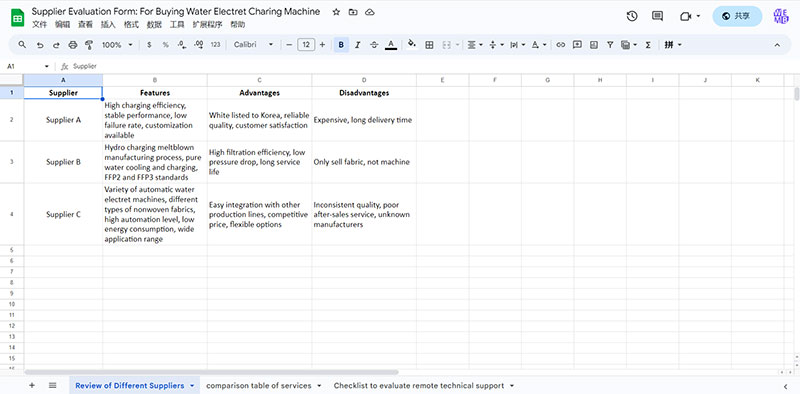Open vertical align dropdown

(x=496, y=45)
